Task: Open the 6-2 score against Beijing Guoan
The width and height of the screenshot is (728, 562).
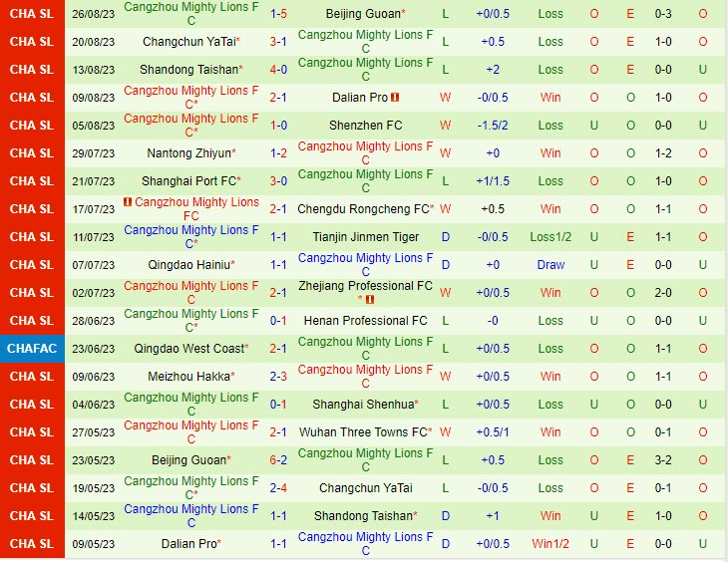Action: click(x=278, y=460)
